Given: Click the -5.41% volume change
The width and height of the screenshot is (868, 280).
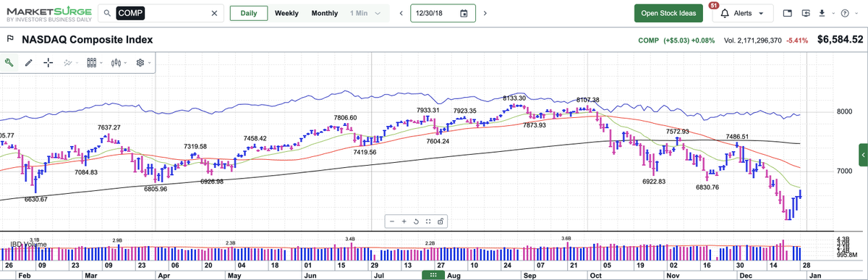Looking at the screenshot, I should pos(798,41).
